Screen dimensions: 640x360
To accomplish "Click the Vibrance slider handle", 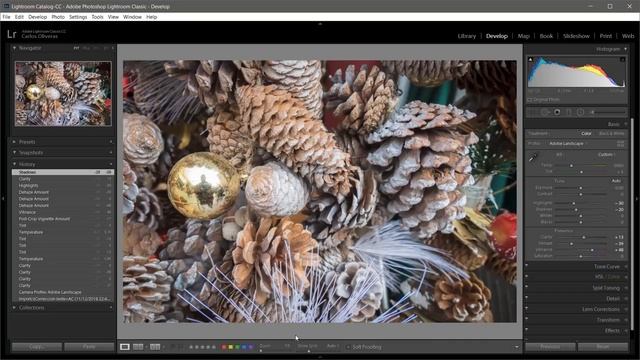I will [592, 250].
